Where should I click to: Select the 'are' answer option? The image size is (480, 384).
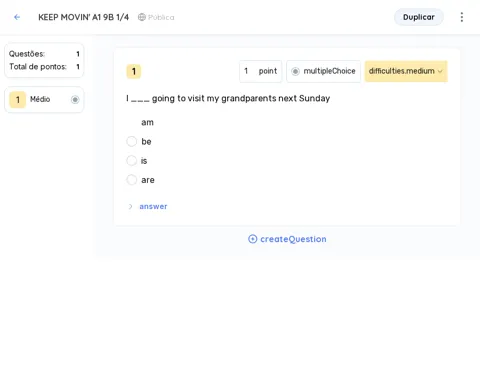[x=132, y=180]
